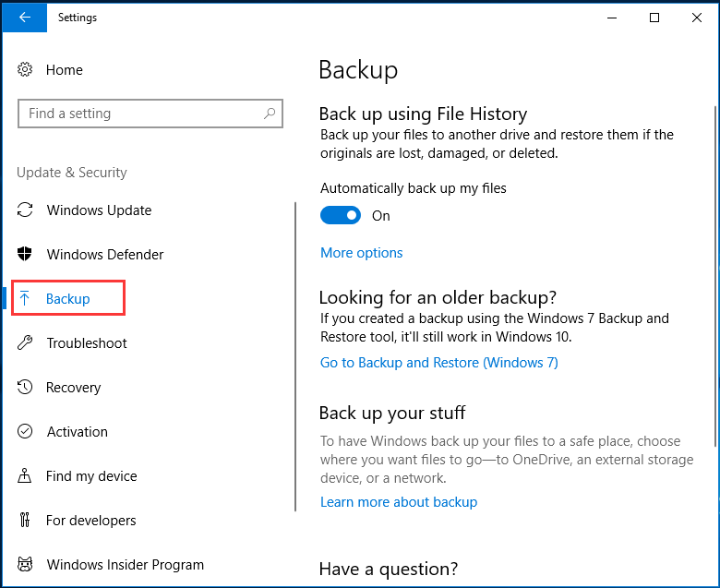Click the Backup page title
720x588 pixels.
pos(358,70)
